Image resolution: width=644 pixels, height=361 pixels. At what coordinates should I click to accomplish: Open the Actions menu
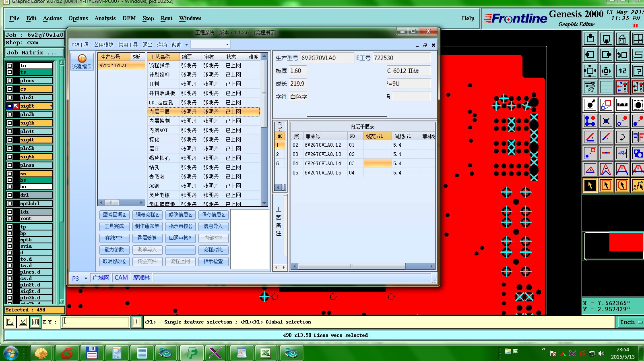click(52, 18)
